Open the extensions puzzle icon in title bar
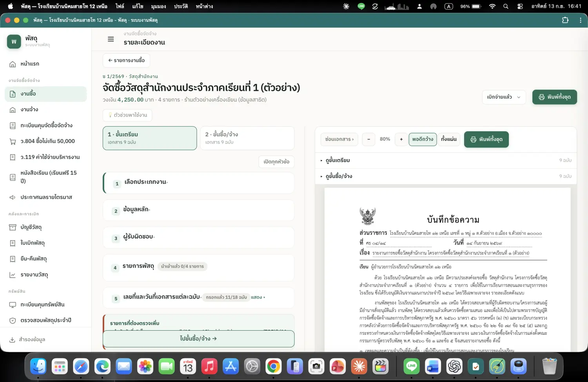The image size is (588, 382). click(565, 20)
